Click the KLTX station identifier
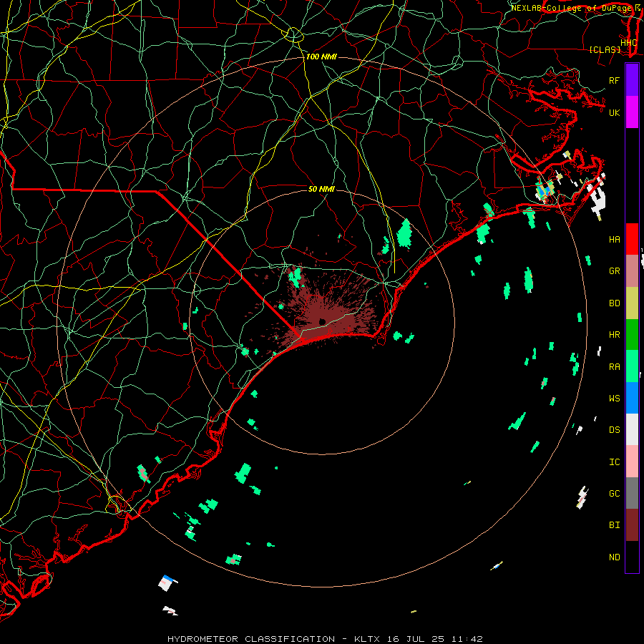 [x=367, y=639]
